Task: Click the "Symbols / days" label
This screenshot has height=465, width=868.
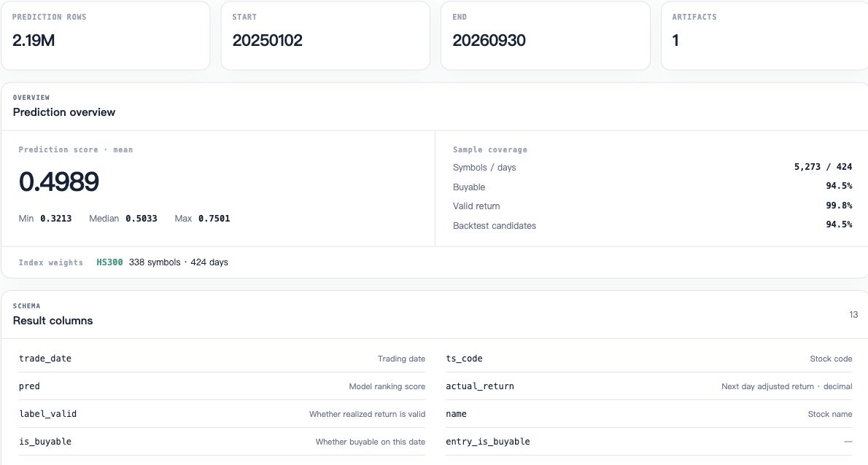Action: click(484, 168)
